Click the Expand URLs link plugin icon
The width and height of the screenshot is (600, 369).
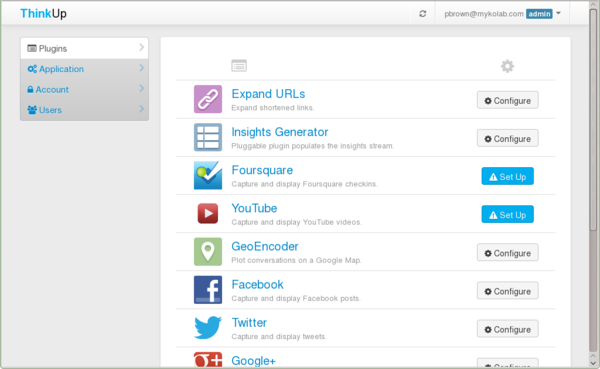pyautogui.click(x=208, y=99)
